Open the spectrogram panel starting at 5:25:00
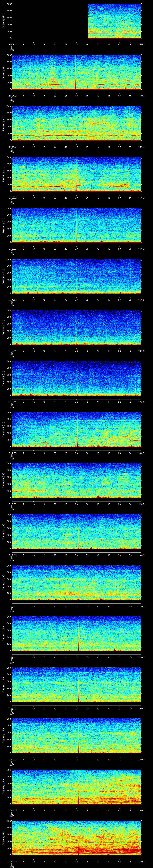Screen dimensions: 153x868 pyautogui.click(x=77, y=838)
